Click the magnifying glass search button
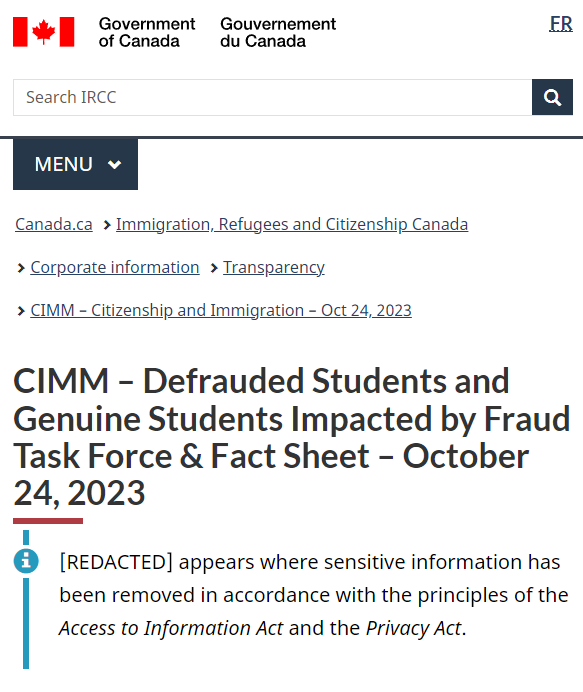The width and height of the screenshot is (583, 692). tap(552, 97)
